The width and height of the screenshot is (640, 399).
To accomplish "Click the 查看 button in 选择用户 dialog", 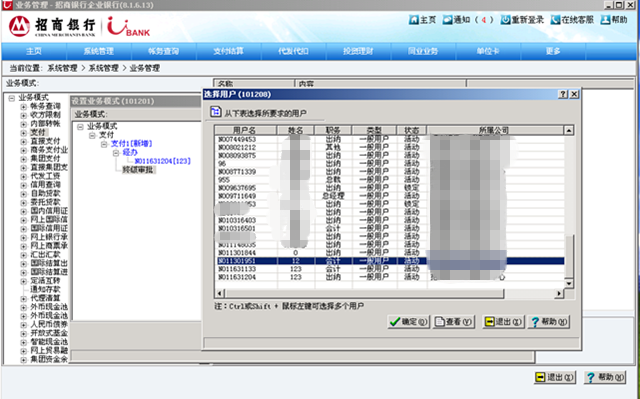I will coord(453,322).
